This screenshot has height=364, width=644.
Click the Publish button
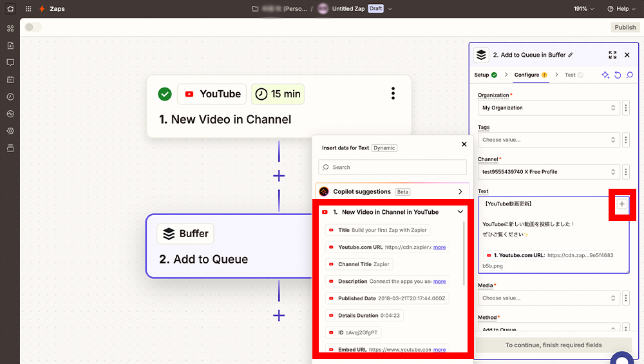pyautogui.click(x=625, y=27)
